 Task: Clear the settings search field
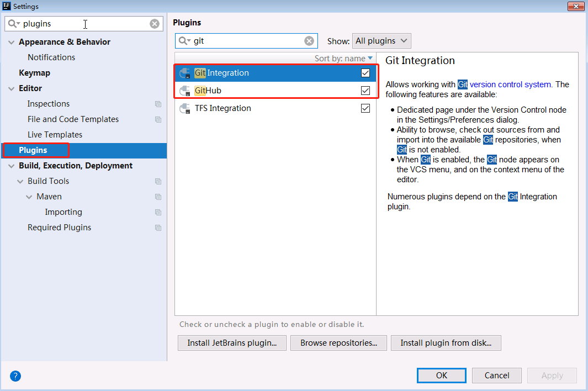[155, 24]
